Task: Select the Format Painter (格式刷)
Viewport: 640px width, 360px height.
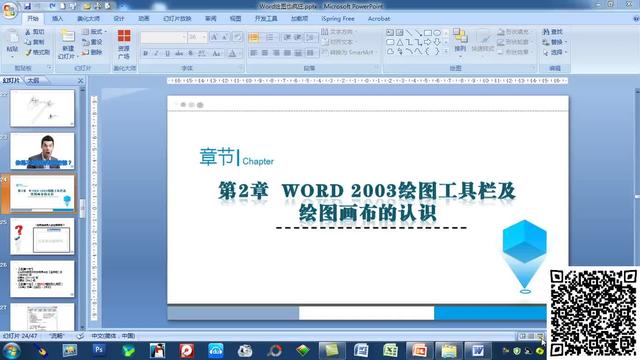Action: 37,52
